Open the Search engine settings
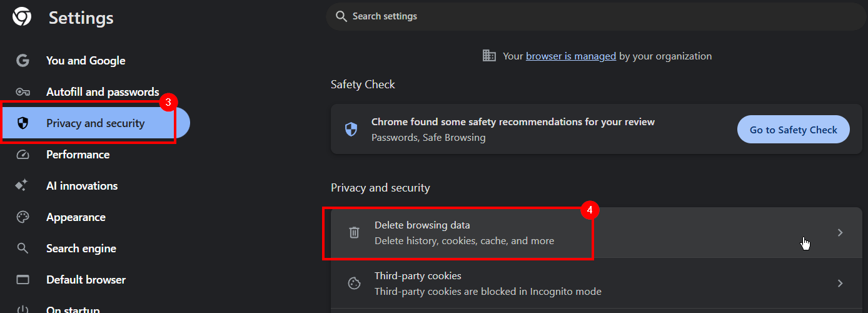This screenshot has height=313, width=868. [x=81, y=249]
